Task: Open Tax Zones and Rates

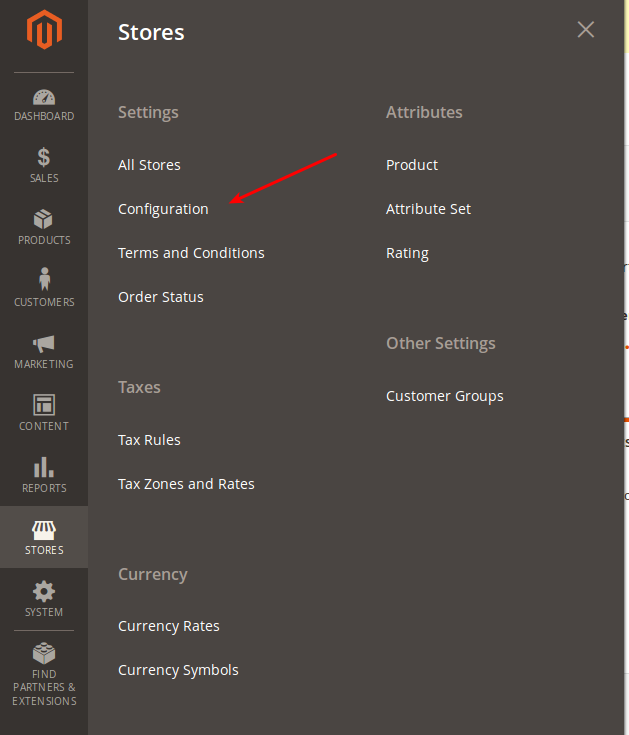Action: point(186,484)
